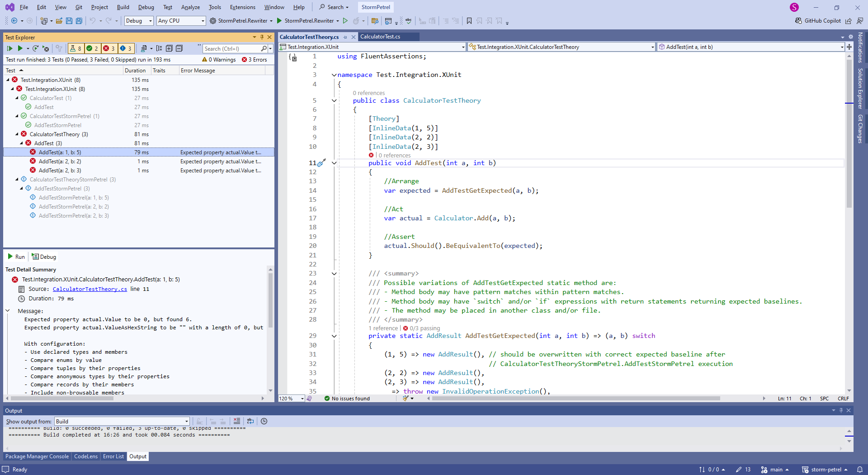Open the GitHub Copilot menu

pyautogui.click(x=818, y=21)
